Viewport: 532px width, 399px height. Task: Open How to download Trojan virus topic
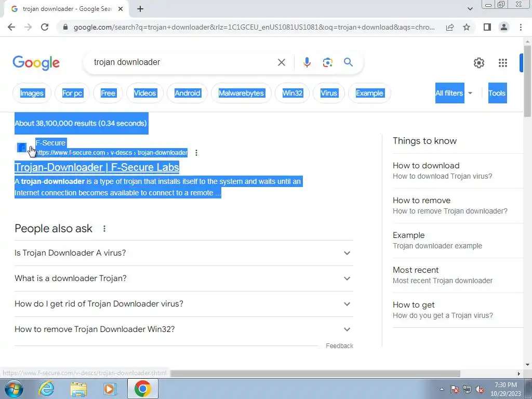tap(458, 170)
